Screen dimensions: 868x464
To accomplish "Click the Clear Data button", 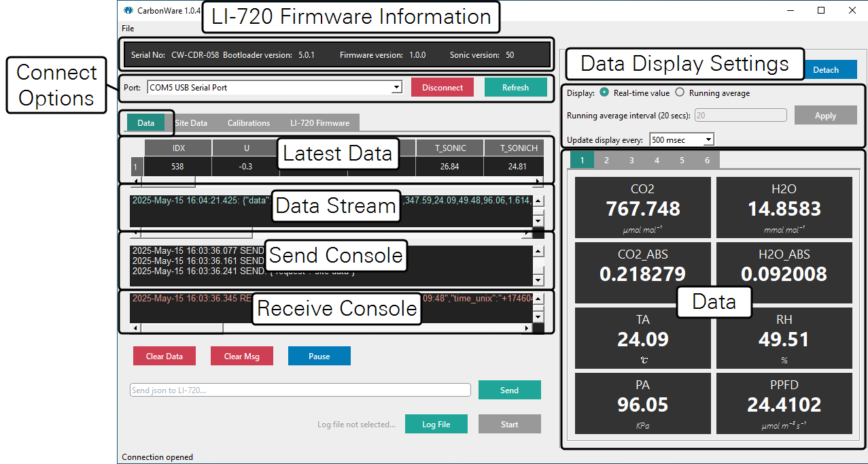I will coord(164,357).
